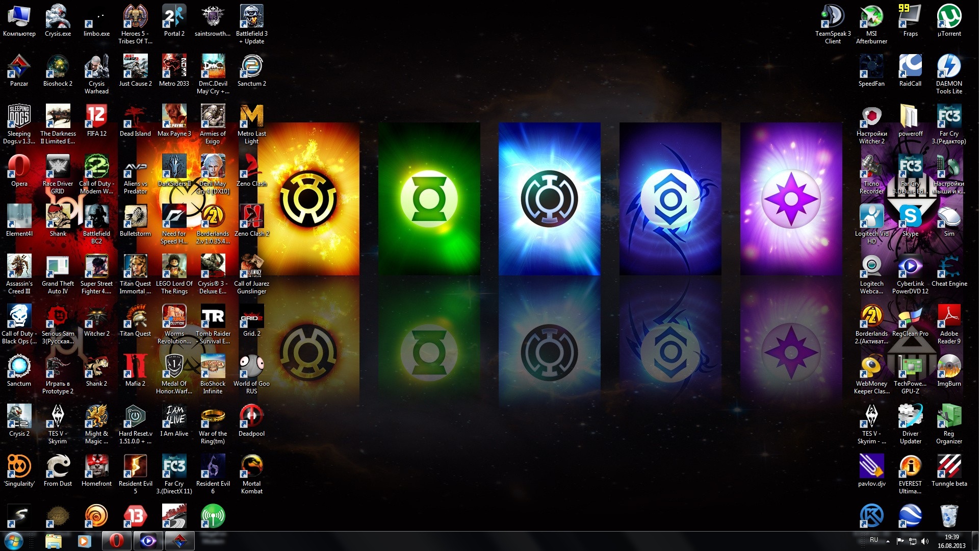Open the Google Earth globe icon
This screenshot has height=551, width=980.
(910, 516)
